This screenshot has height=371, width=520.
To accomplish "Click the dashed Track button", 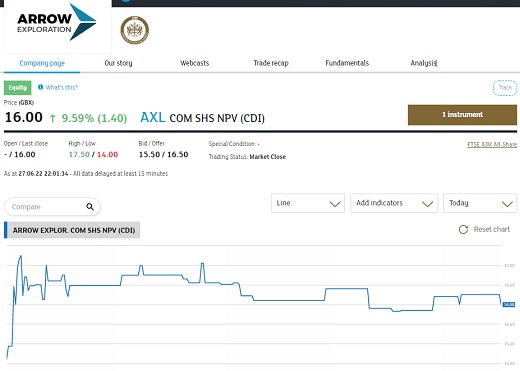I will pyautogui.click(x=505, y=88).
